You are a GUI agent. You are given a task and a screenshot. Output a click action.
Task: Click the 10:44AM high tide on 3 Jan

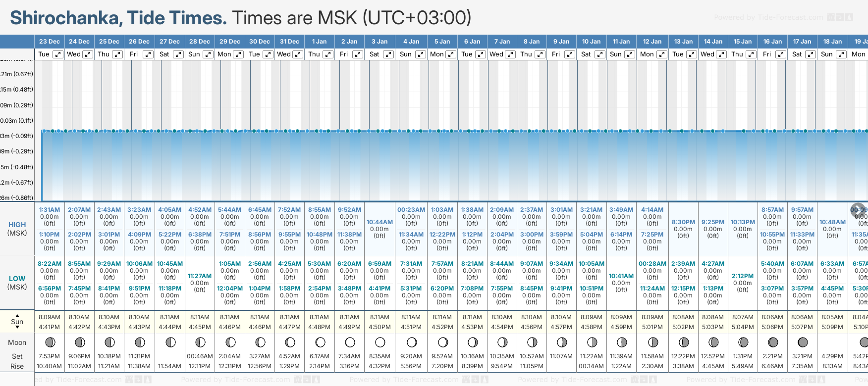(x=380, y=222)
